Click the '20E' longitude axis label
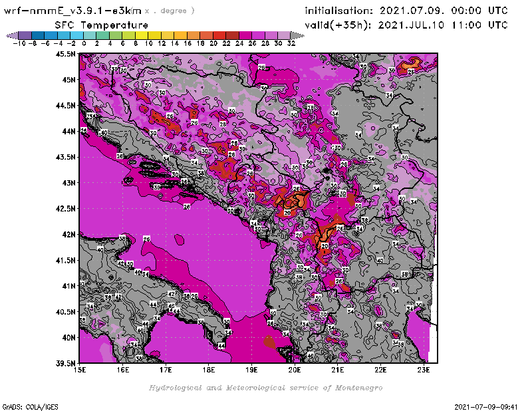The width and height of the screenshot is (532, 411). 295,370
